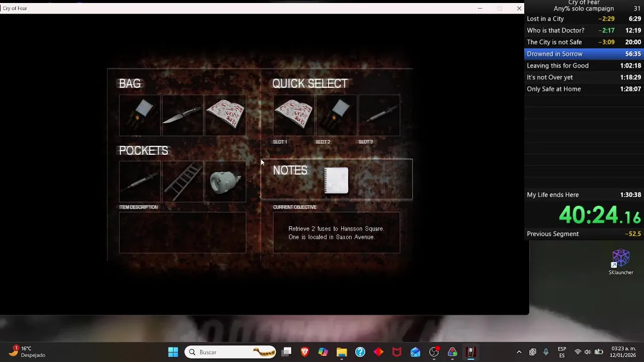Click the main speedrun timer display
The width and height of the screenshot is (644, 362).
pyautogui.click(x=599, y=215)
